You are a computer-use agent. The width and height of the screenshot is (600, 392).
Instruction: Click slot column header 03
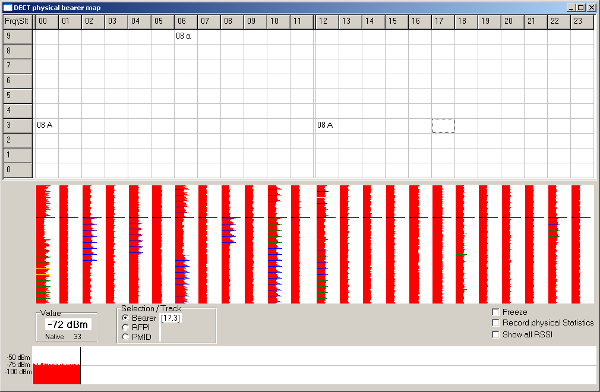click(x=116, y=22)
